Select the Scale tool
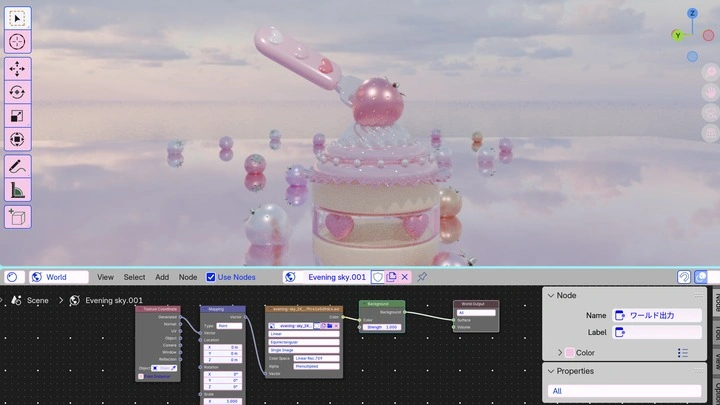Screen dimensions: 720x405 point(17,116)
